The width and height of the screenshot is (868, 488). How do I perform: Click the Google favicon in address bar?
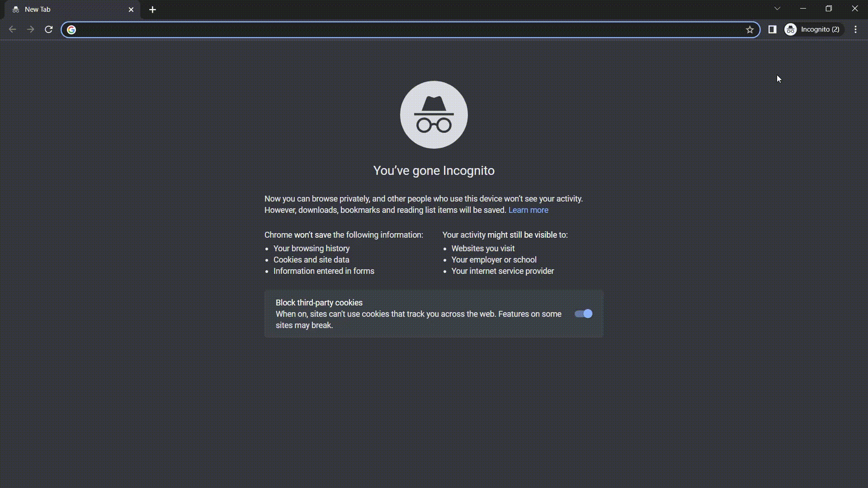(x=71, y=29)
